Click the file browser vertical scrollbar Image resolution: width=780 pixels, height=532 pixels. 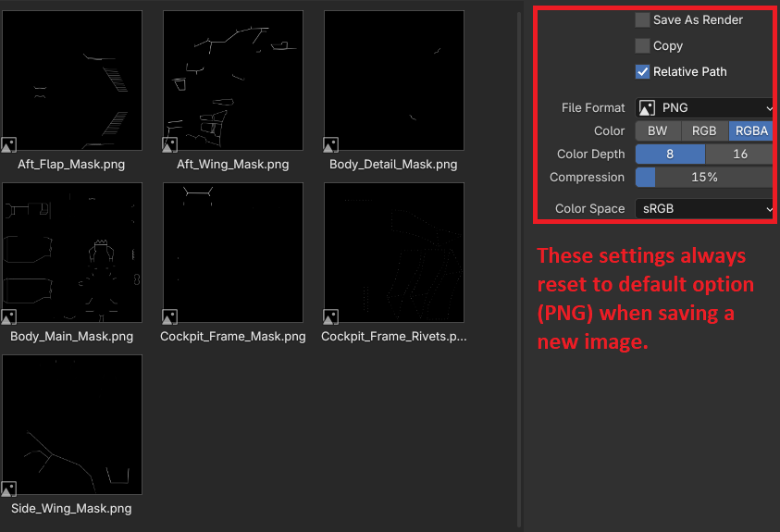[519, 268]
